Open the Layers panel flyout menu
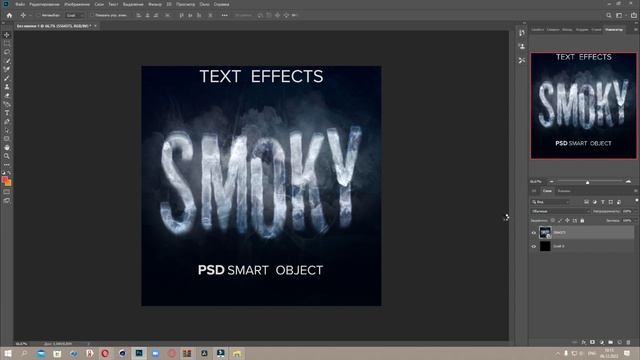Screen dimensions: 640x360 [x=636, y=191]
